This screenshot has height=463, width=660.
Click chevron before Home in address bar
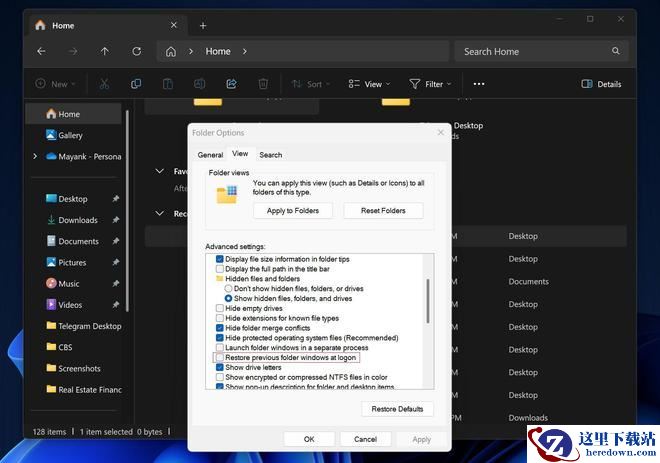[191, 51]
